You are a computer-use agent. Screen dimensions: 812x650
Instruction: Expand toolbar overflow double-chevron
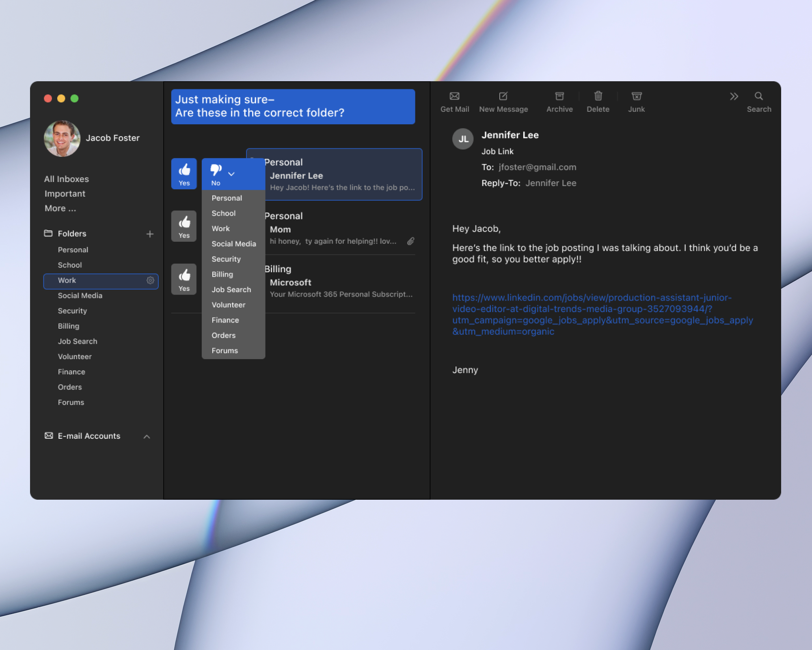pyautogui.click(x=734, y=96)
